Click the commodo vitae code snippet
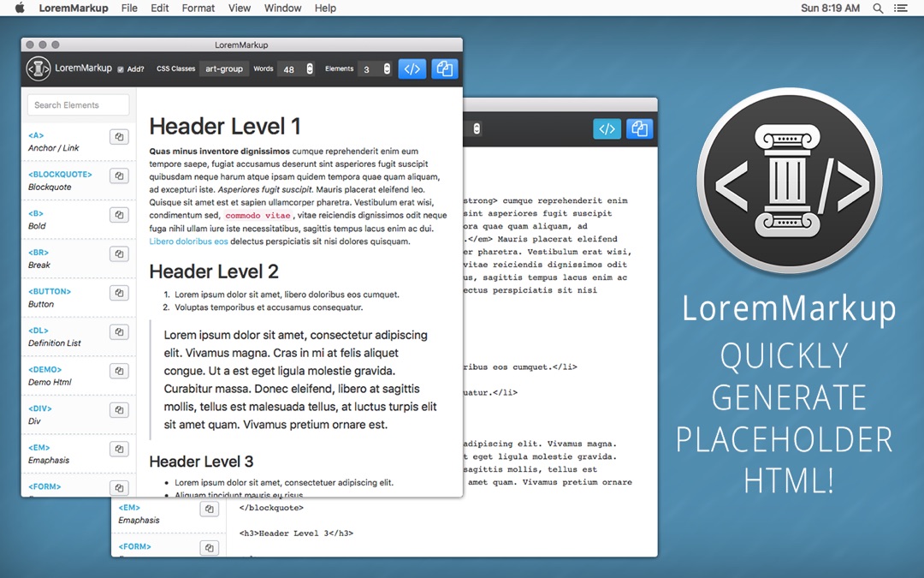Viewport: 924px width, 578px height. 258,215
